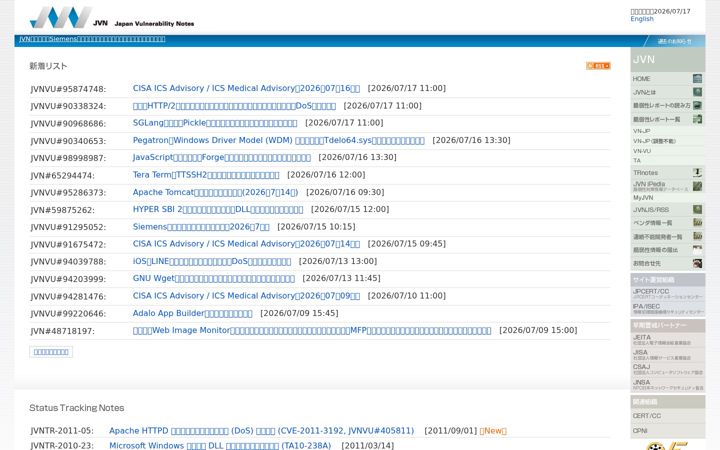The height and width of the screenshot is (450, 720).
Task: Open the Tera Term TTSSH2 vulnerability note
Action: click(x=206, y=174)
